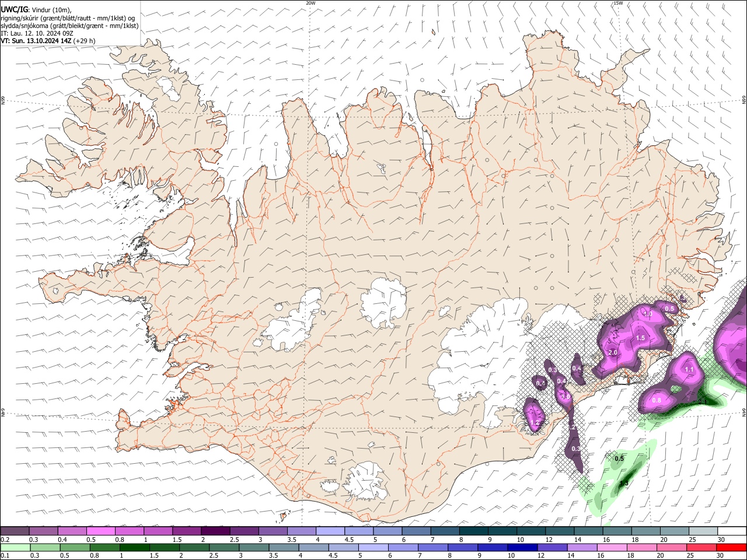Image resolution: width=747 pixels, height=560 pixels.
Task: Choose lower legend swatch between 2.5 and 3
Action: coord(224,547)
